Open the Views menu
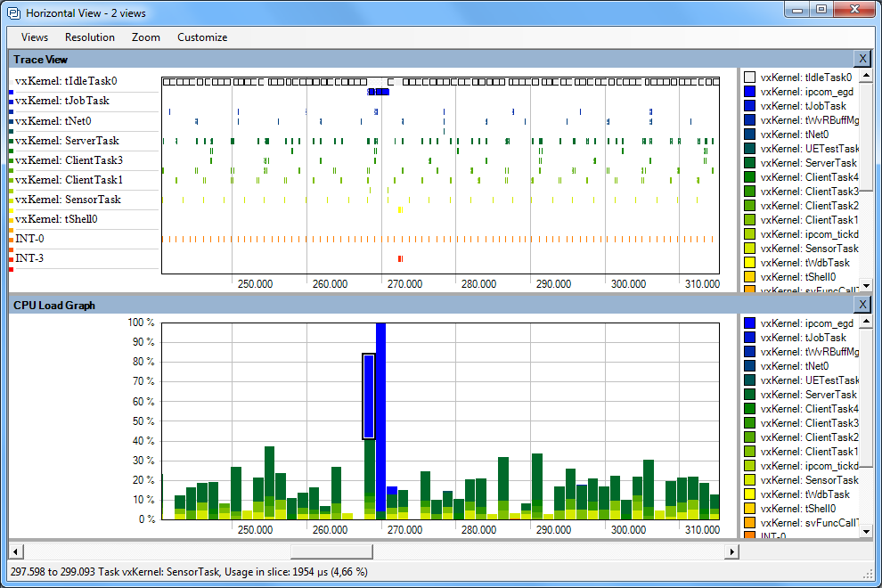This screenshot has width=882, height=588. (35, 37)
